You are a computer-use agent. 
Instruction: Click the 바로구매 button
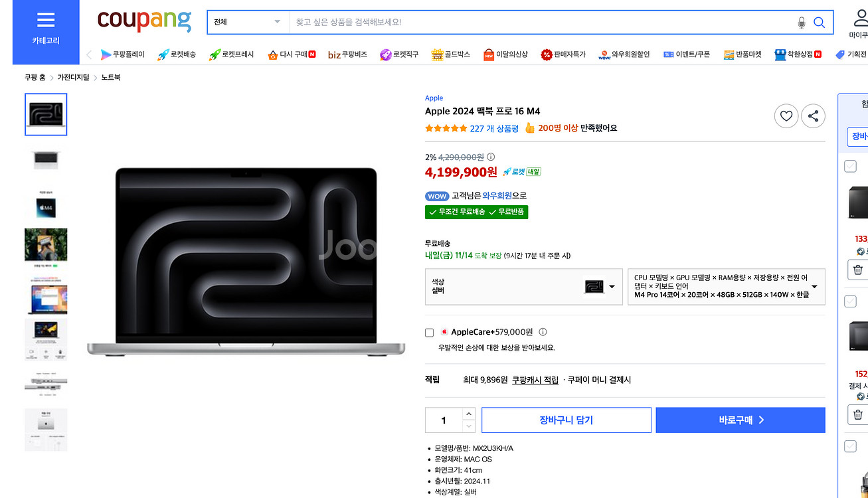(x=740, y=420)
